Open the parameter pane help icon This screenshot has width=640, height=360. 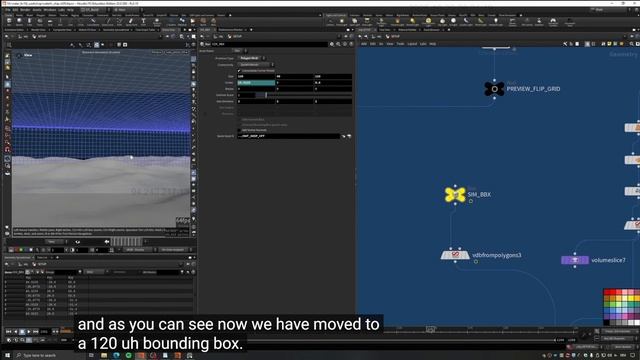tap(351, 44)
